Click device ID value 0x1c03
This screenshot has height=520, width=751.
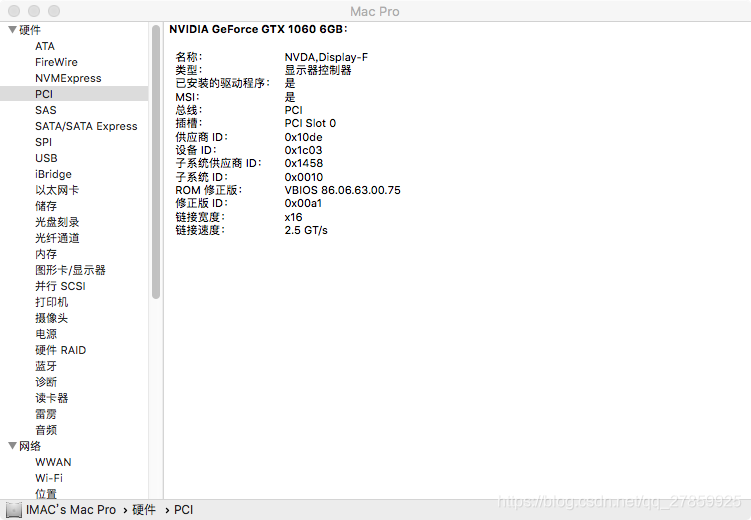[304, 150]
